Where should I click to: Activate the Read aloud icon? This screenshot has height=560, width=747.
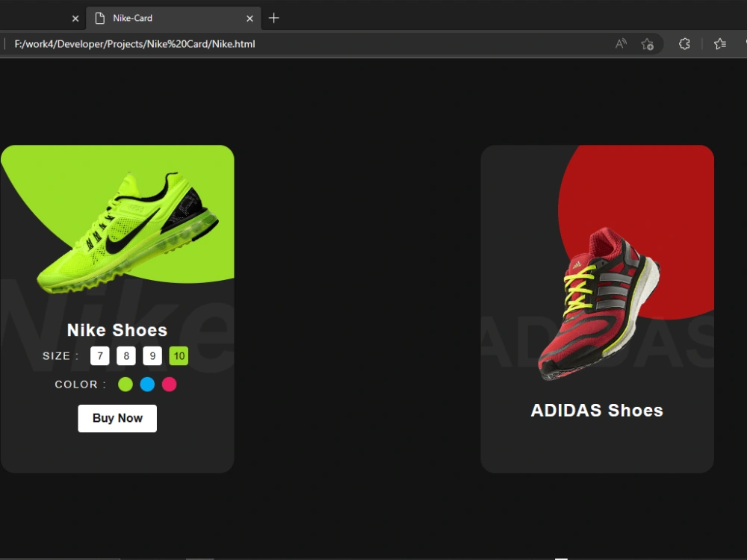[x=621, y=43]
